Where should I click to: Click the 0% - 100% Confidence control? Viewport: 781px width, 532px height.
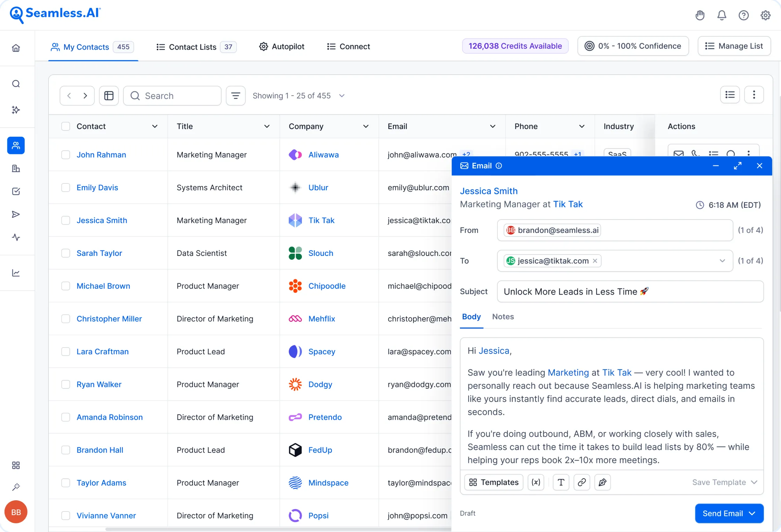(633, 46)
